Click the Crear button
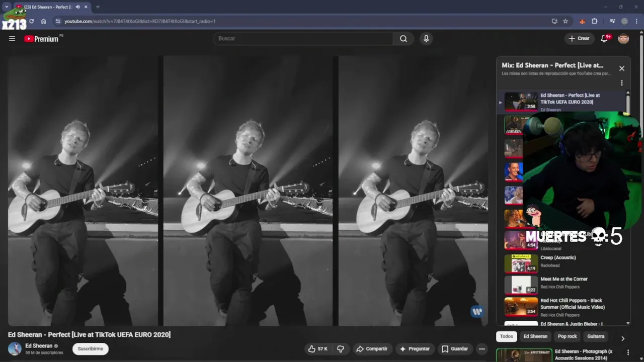Image resolution: width=644 pixels, height=362 pixels. [x=579, y=39]
